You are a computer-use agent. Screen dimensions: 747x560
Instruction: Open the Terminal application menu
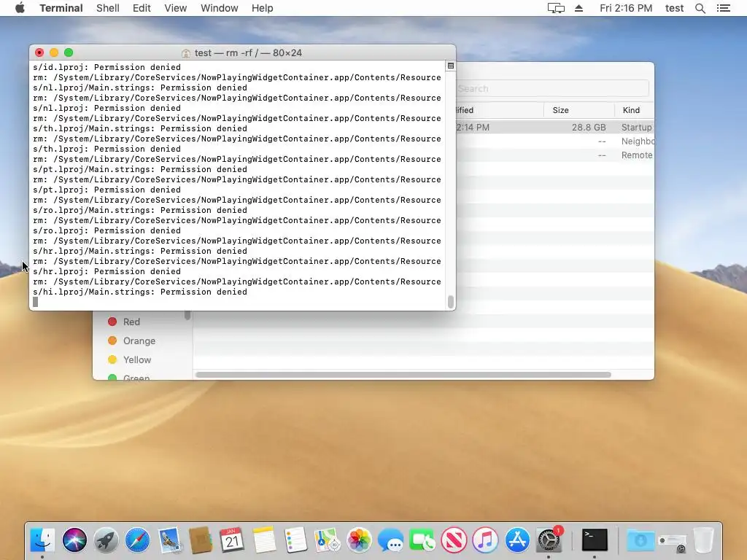[61, 8]
